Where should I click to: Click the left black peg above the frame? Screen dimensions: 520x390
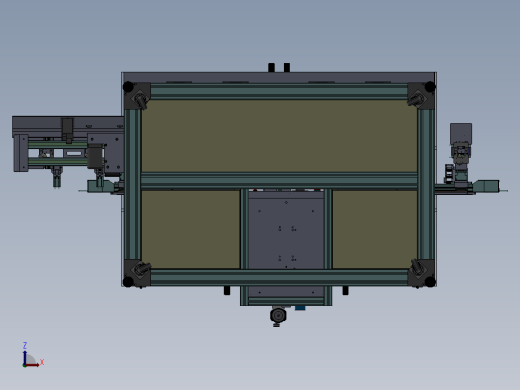(x=271, y=67)
